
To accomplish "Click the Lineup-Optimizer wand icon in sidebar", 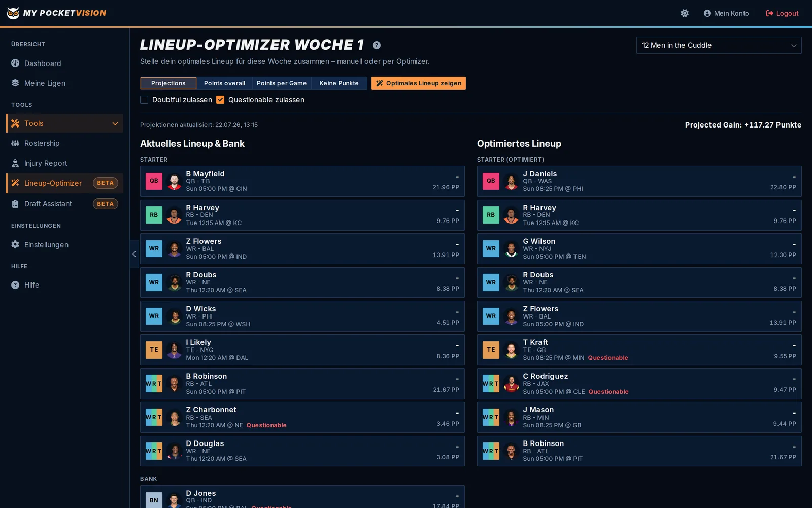I will 15,183.
